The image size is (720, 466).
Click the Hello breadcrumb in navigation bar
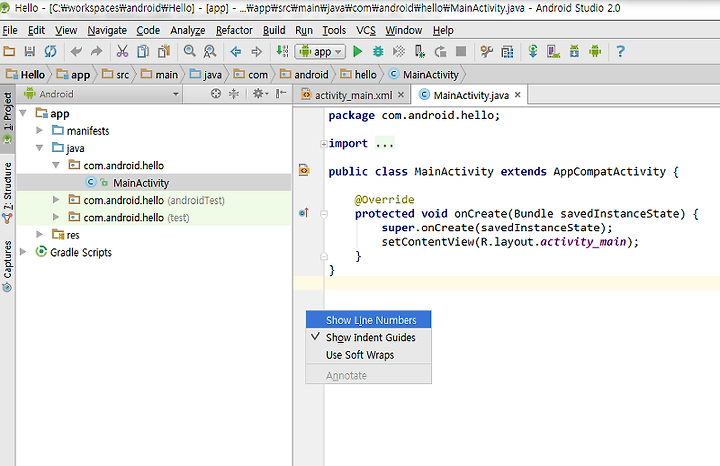pyautogui.click(x=26, y=74)
